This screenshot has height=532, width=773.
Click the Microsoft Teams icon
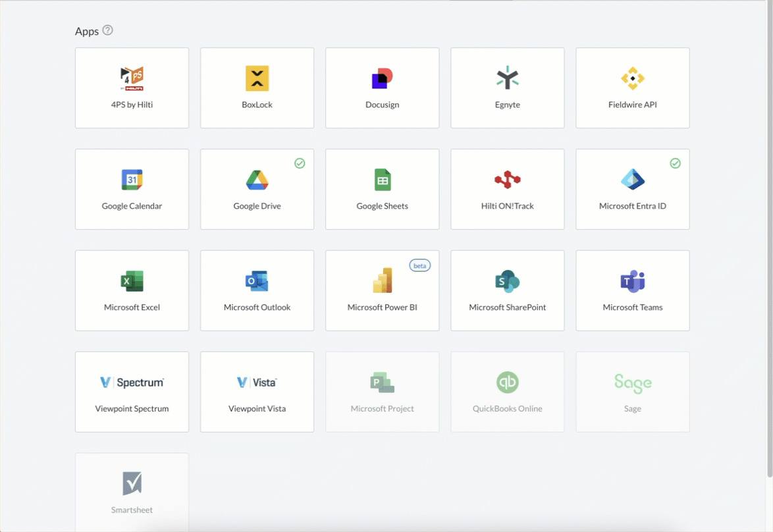pyautogui.click(x=632, y=281)
